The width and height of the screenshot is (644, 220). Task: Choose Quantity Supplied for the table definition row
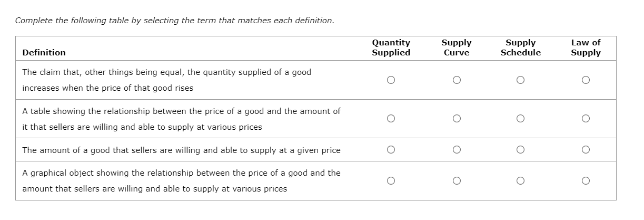click(390, 119)
